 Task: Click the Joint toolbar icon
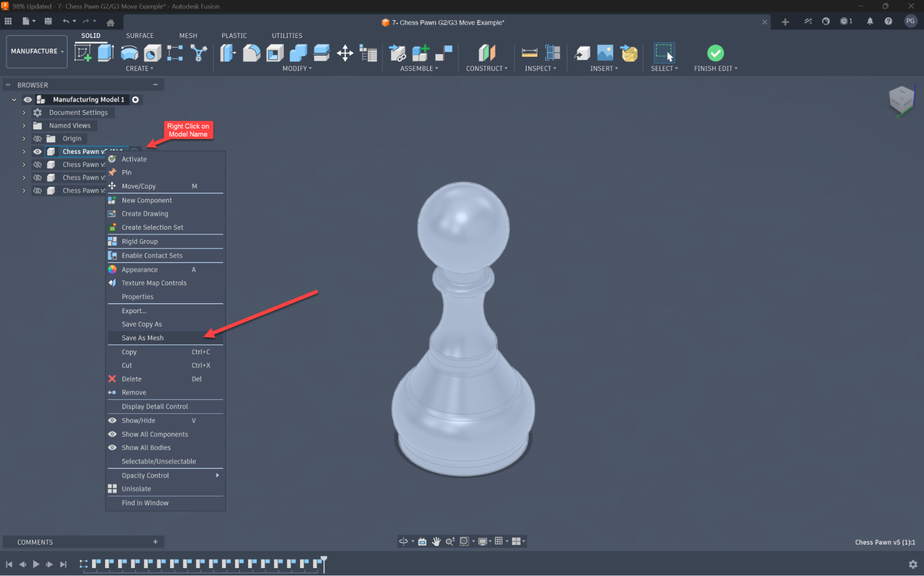(x=444, y=53)
